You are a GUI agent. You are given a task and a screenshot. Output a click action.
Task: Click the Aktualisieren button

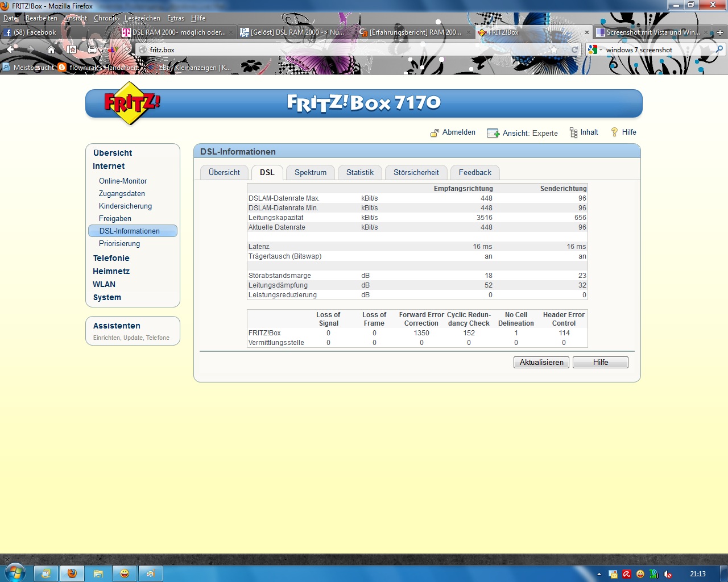tap(541, 362)
